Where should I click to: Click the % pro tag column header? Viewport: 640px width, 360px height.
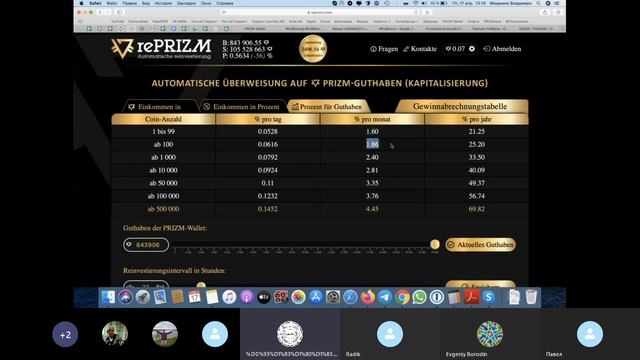pyautogui.click(x=268, y=119)
